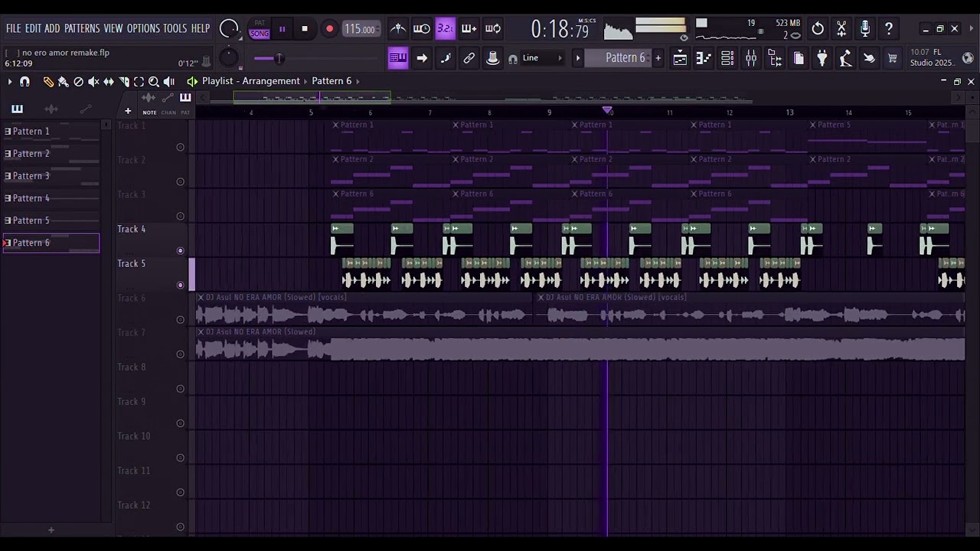Mute Track 4 with its circle toggle
Screen dimensions: 980x551
[x=181, y=250]
